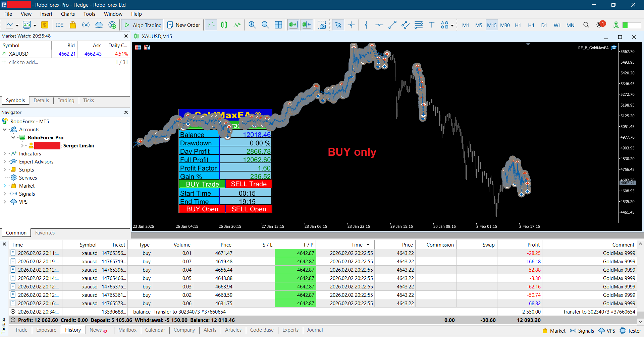The height and width of the screenshot is (337, 644).
Task: Select the D1 timeframe
Action: click(x=544, y=25)
